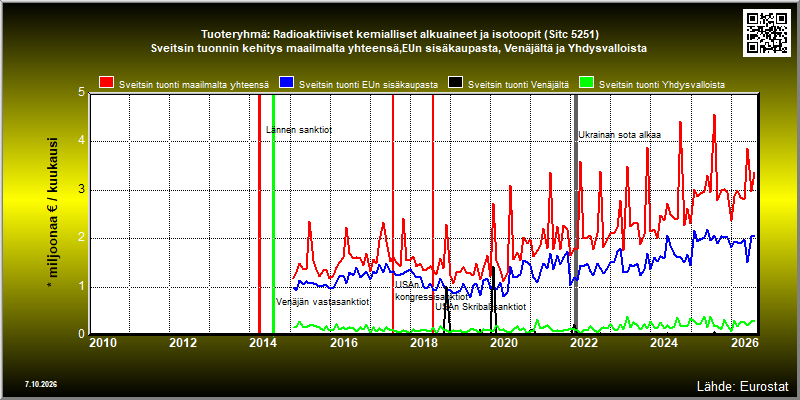The image size is (800, 400).
Task: Click the blue legend swatch for EU imports
Action: pos(286,83)
